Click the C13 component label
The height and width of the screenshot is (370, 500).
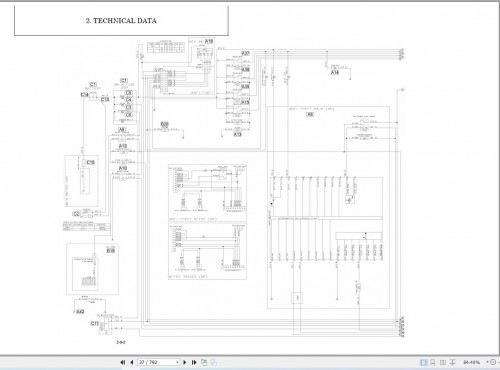point(105,99)
